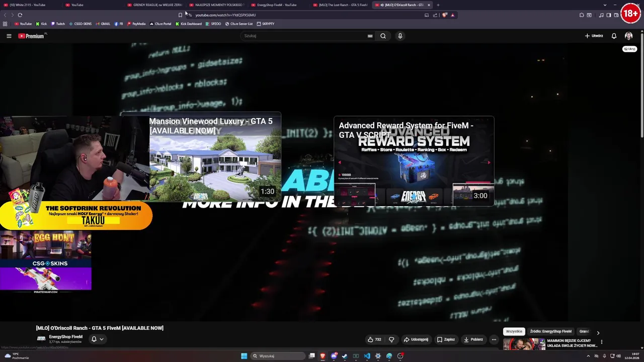Open EnergyShop FiveM channel name link

coord(65,337)
